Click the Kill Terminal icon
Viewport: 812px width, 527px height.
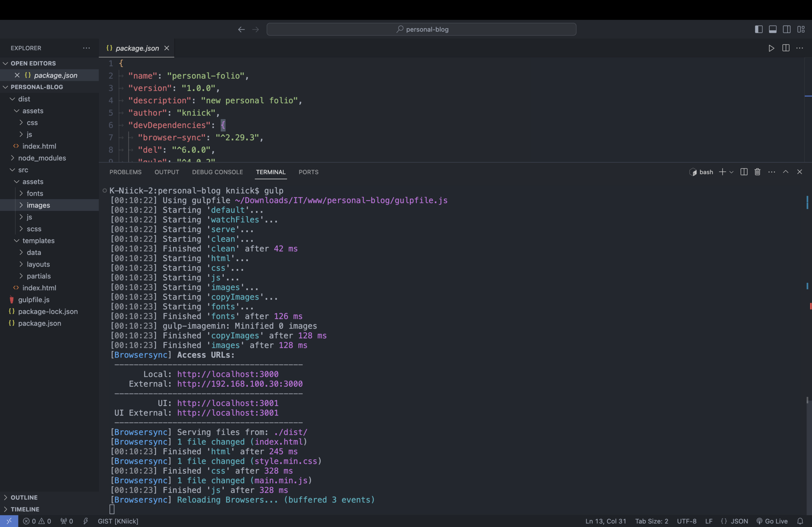pyautogui.click(x=757, y=172)
